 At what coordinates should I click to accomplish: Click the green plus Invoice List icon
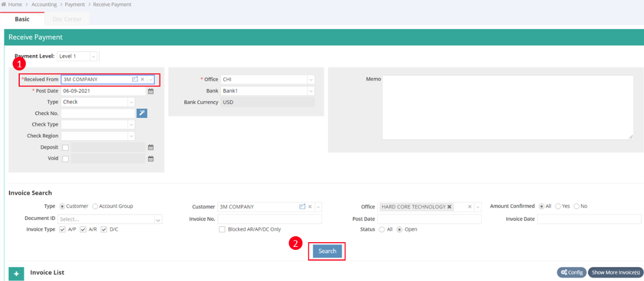pyautogui.click(x=17, y=273)
